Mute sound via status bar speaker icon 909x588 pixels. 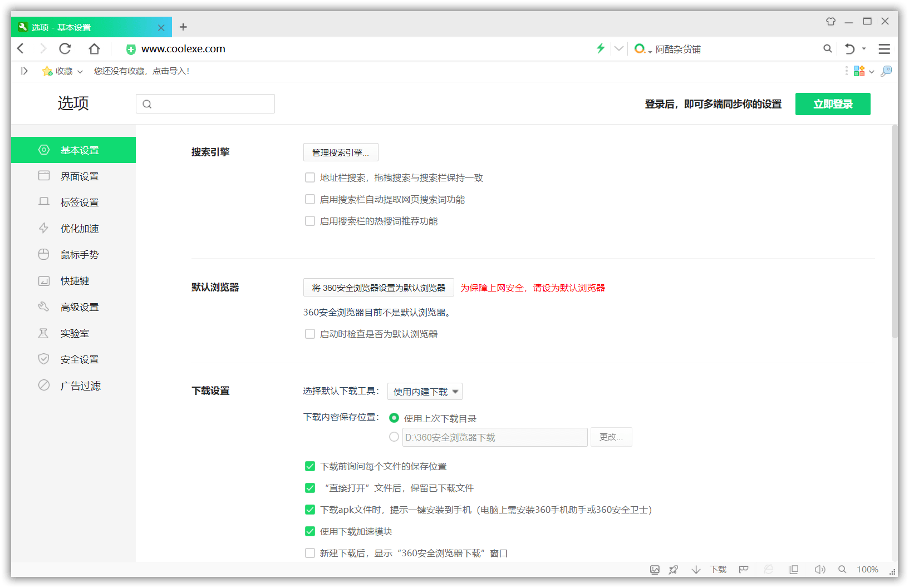(x=820, y=569)
